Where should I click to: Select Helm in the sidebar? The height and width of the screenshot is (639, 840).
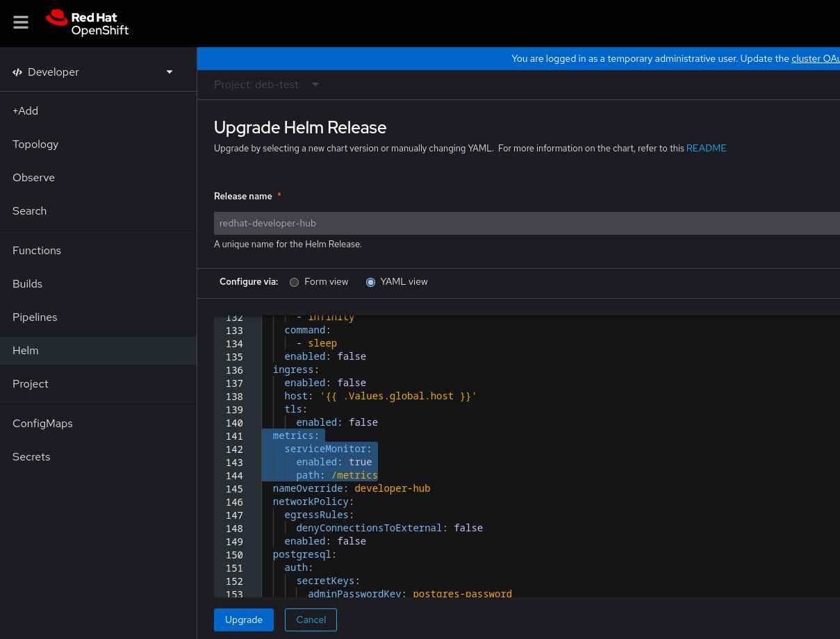tap(25, 350)
